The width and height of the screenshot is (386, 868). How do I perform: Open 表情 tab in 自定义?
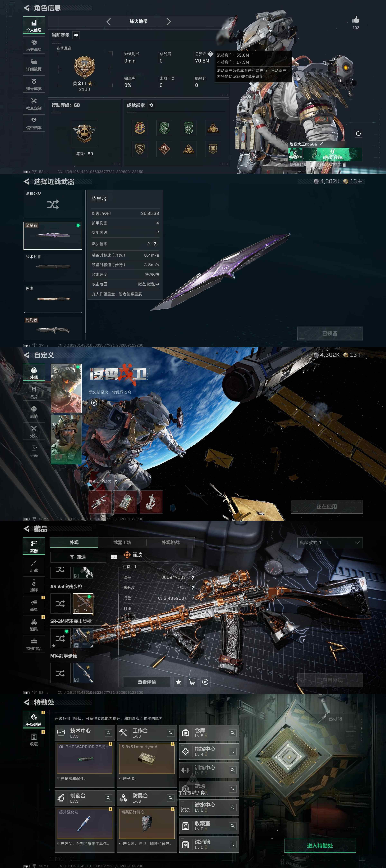[34, 412]
